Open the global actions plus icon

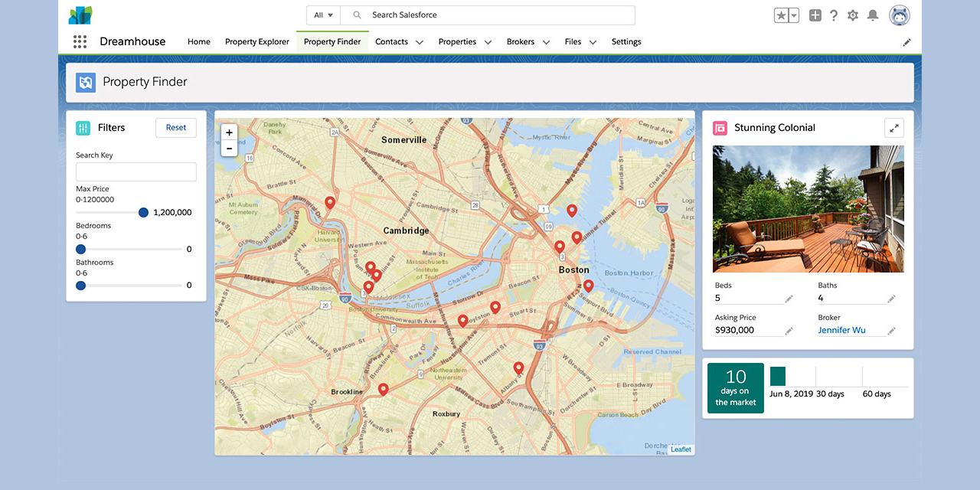(x=815, y=15)
